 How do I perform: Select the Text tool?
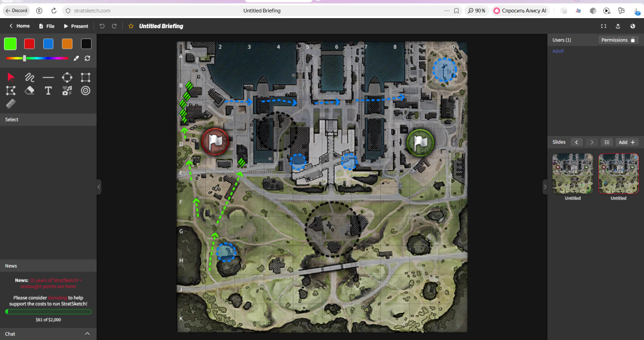tap(48, 91)
